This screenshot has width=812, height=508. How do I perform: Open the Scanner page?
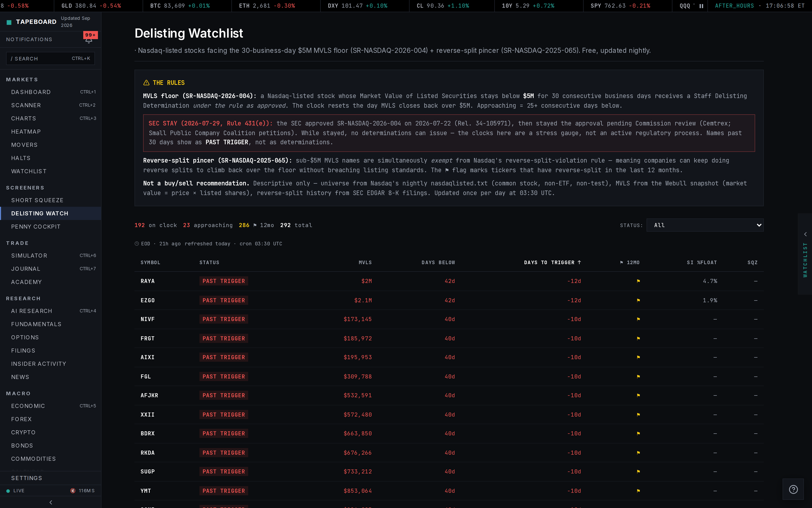(51, 105)
